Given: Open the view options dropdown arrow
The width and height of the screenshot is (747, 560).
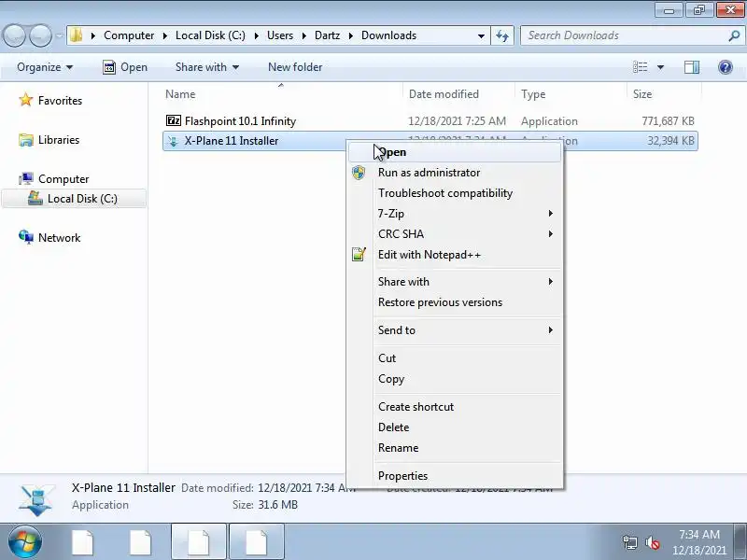Looking at the screenshot, I should point(660,67).
